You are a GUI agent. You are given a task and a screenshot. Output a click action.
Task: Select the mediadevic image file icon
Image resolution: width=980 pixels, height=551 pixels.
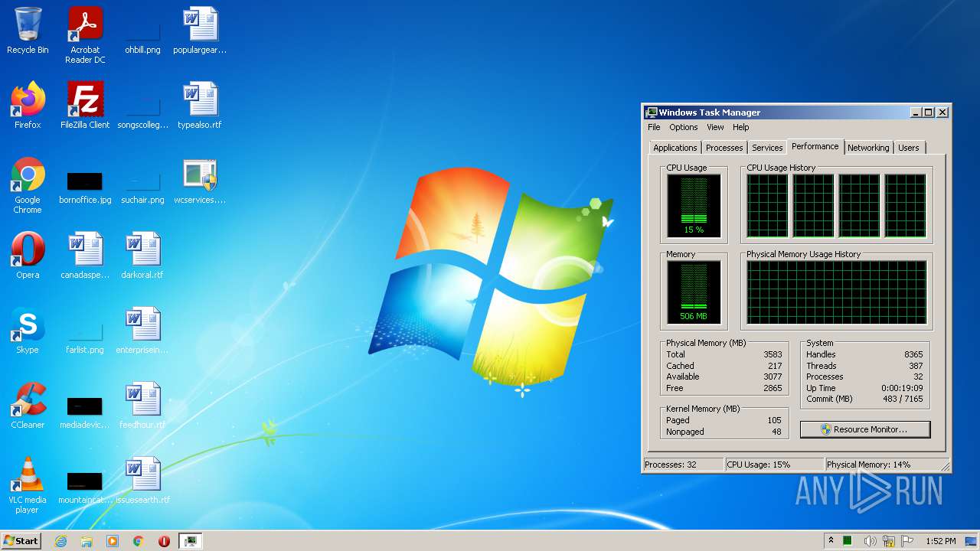(x=85, y=406)
